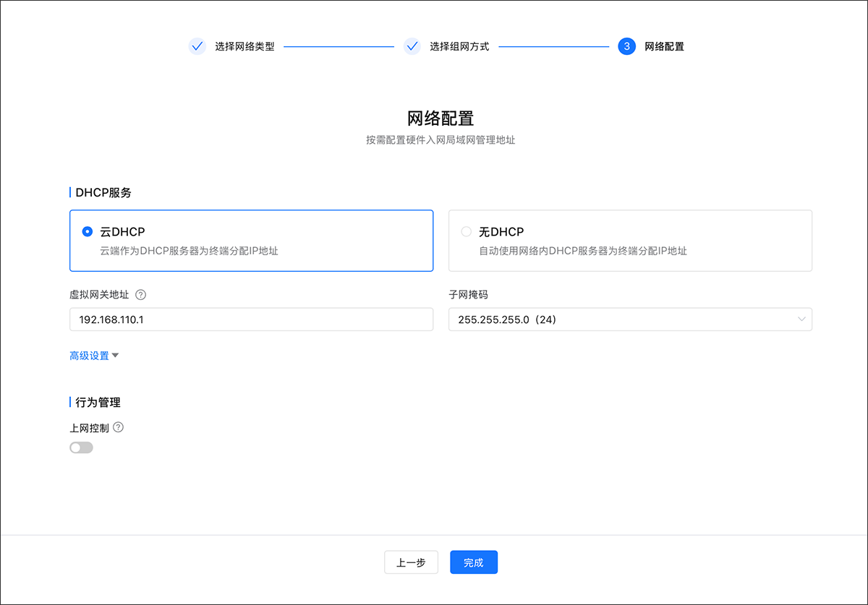The width and height of the screenshot is (868, 605).
Task: Click the checkmark icon for 选择网络类型 step
Action: 197,46
